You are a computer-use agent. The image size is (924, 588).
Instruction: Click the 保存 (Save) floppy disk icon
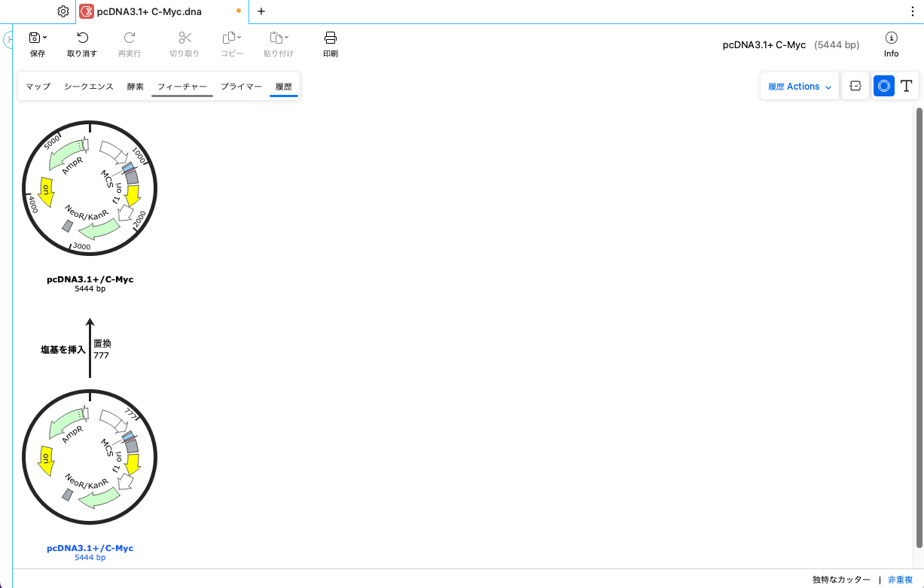pyautogui.click(x=35, y=38)
